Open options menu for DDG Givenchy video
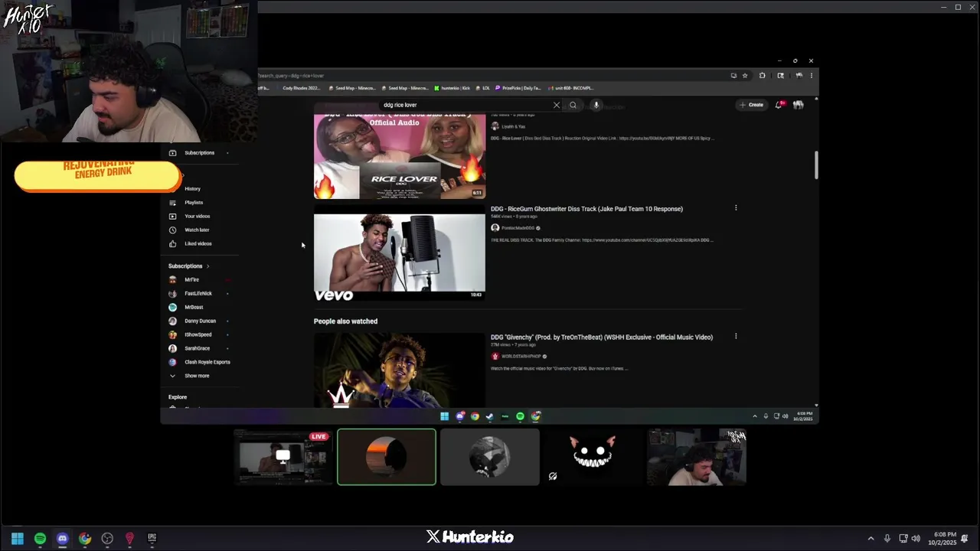The height and width of the screenshot is (551, 980). (736, 336)
